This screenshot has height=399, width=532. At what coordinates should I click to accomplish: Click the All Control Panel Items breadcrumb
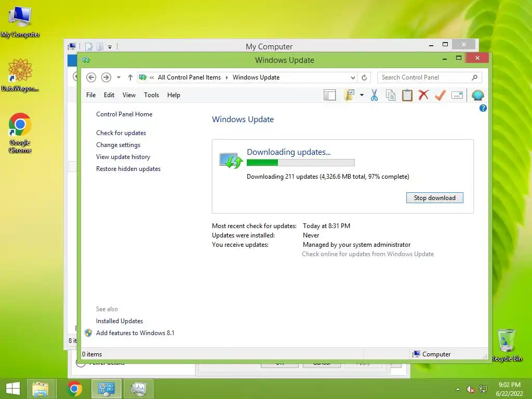pos(189,77)
